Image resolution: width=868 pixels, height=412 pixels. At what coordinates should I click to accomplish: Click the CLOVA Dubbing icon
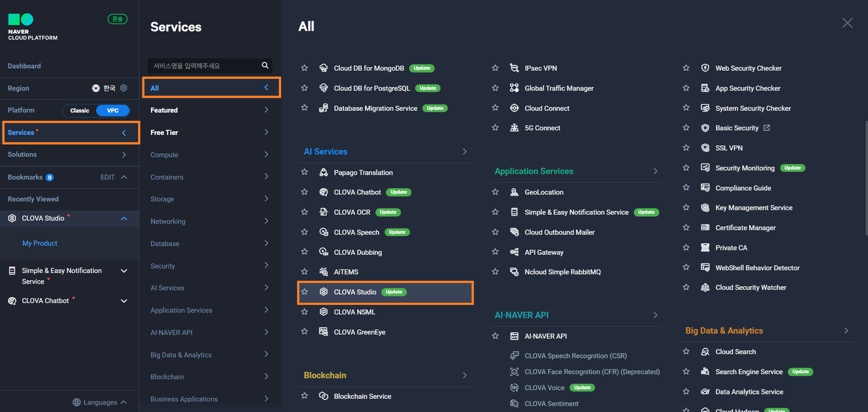[x=324, y=252]
